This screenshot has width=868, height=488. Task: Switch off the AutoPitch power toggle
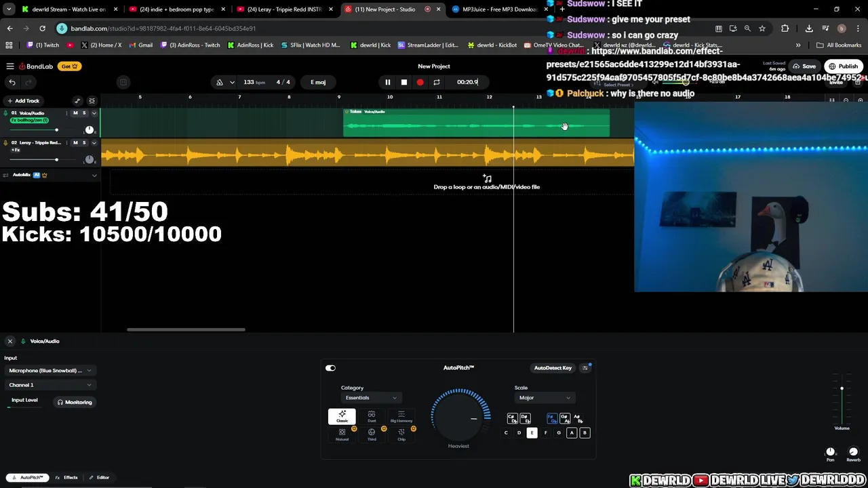click(x=330, y=368)
